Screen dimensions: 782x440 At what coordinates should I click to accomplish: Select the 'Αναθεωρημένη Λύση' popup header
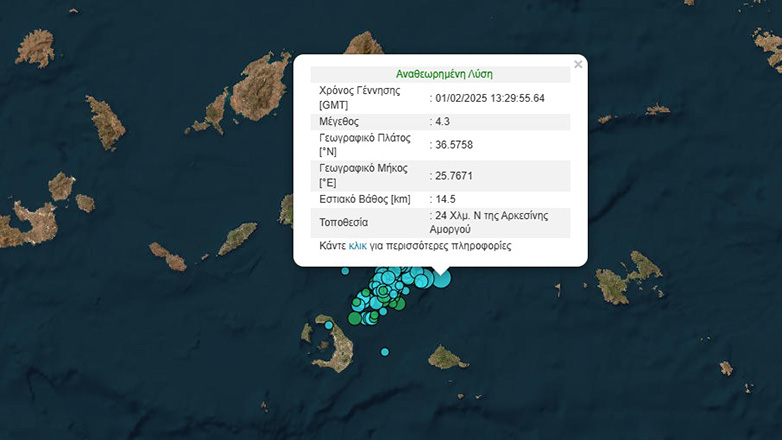(444, 74)
